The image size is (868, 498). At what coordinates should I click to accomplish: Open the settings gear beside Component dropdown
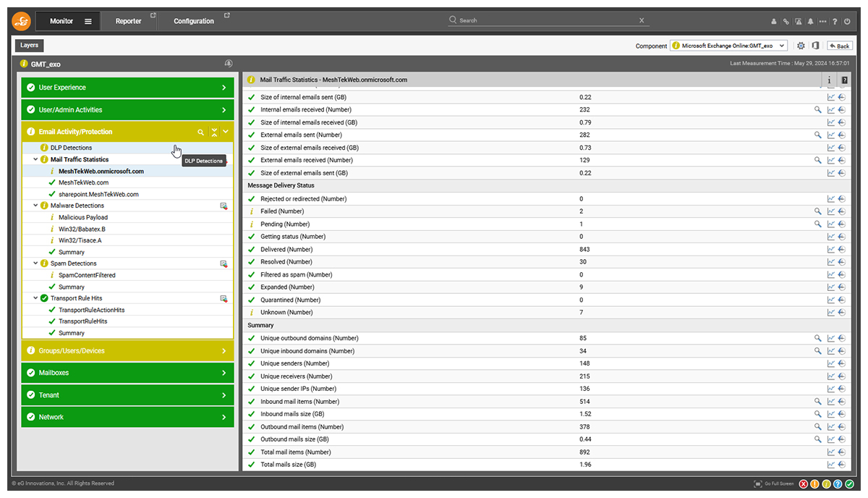[801, 46]
